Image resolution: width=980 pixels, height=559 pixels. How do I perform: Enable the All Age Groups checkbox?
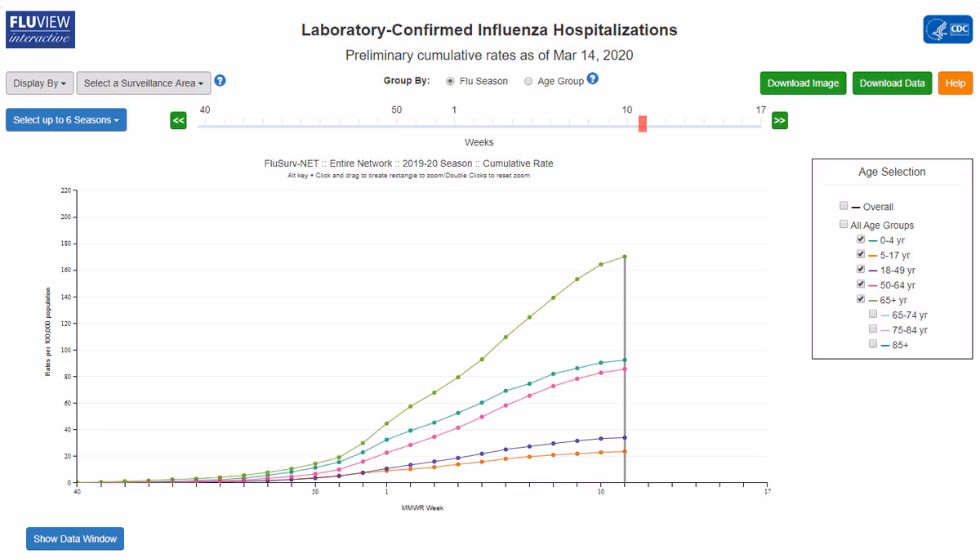point(844,223)
